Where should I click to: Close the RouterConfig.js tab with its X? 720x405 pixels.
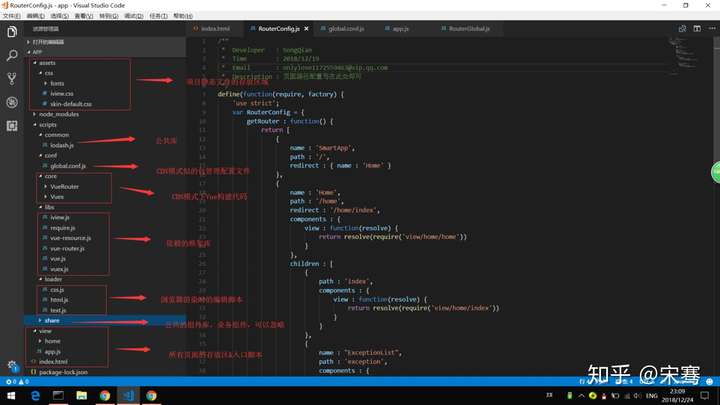[306, 28]
